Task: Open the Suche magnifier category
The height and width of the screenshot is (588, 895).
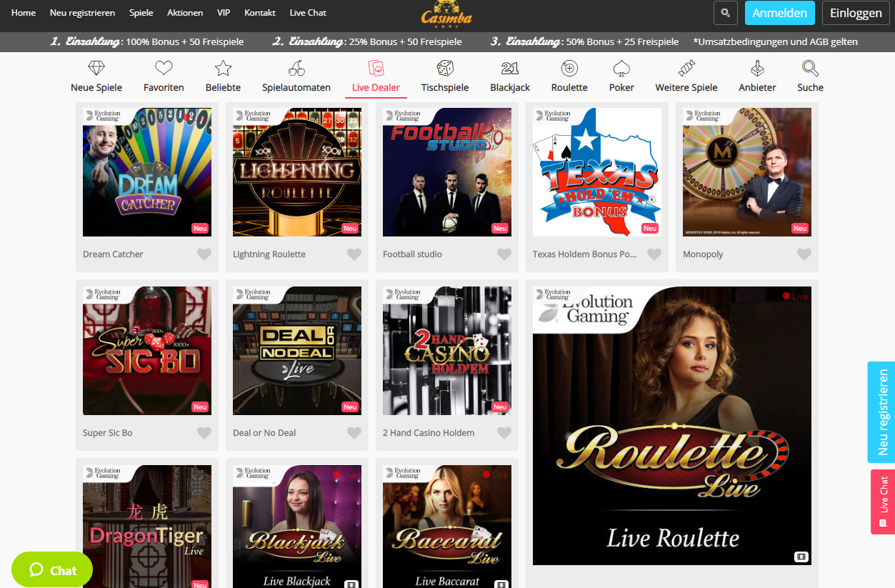Action: click(x=810, y=77)
